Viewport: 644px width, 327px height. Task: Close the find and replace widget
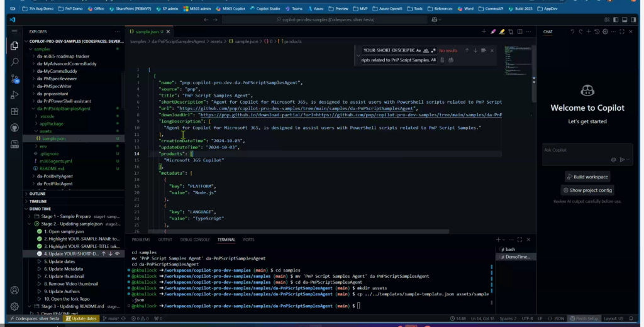pos(492,50)
